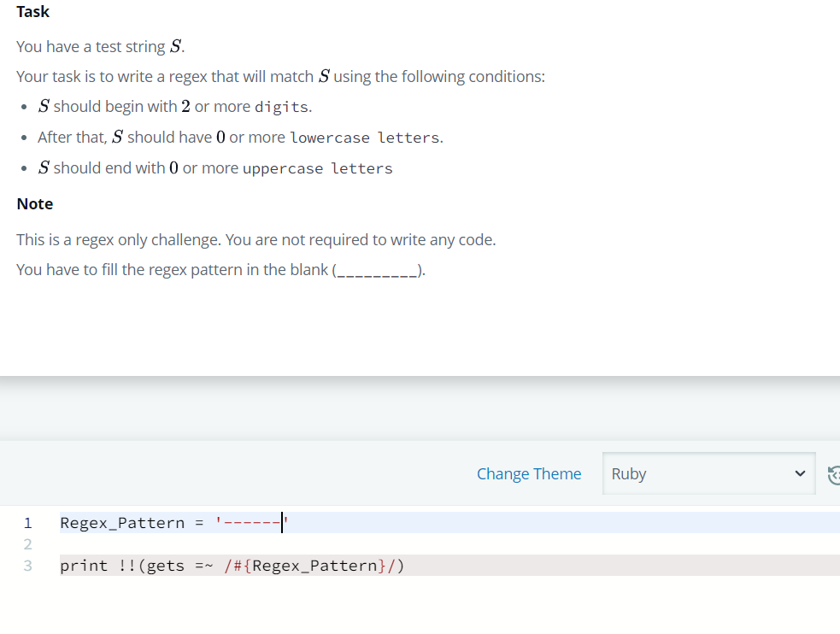Image resolution: width=840 pixels, height=634 pixels.
Task: Click the bullet about lowercase letters
Action: point(239,137)
